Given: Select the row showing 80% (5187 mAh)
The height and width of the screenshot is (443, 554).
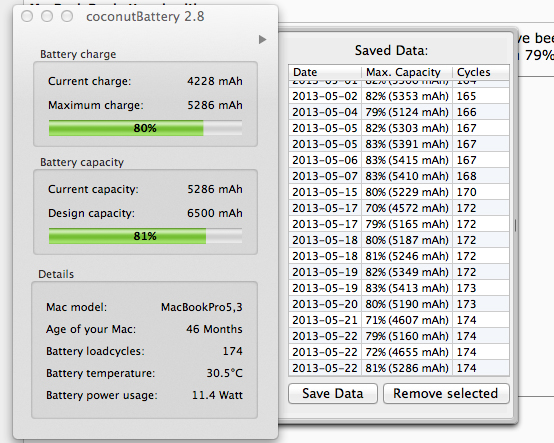Looking at the screenshot, I should tap(399, 240).
